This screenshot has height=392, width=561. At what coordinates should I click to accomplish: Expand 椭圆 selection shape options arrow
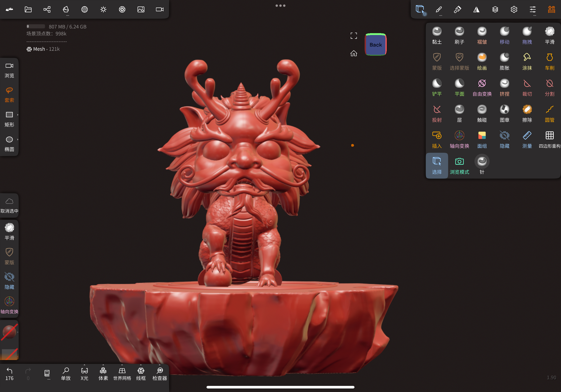[18, 139]
